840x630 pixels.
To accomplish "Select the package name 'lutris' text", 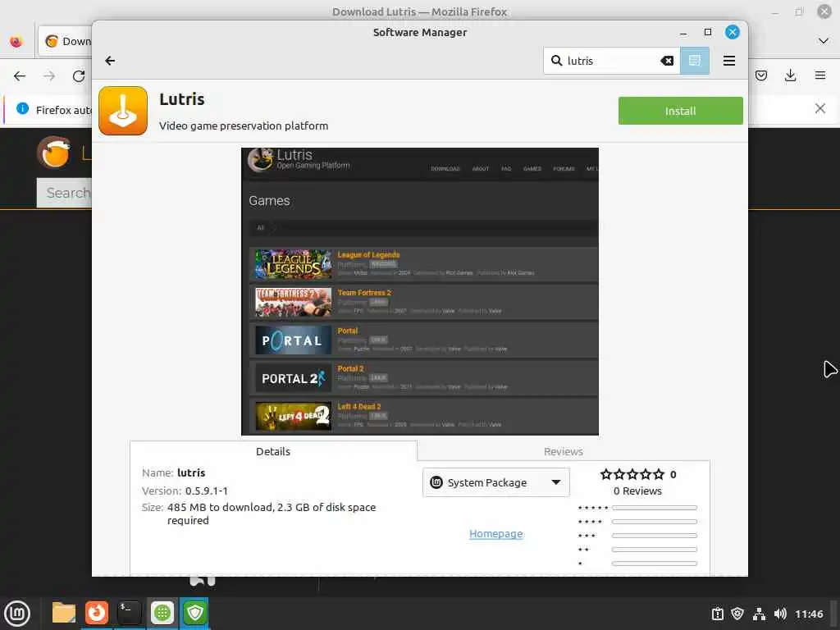I will click(191, 473).
